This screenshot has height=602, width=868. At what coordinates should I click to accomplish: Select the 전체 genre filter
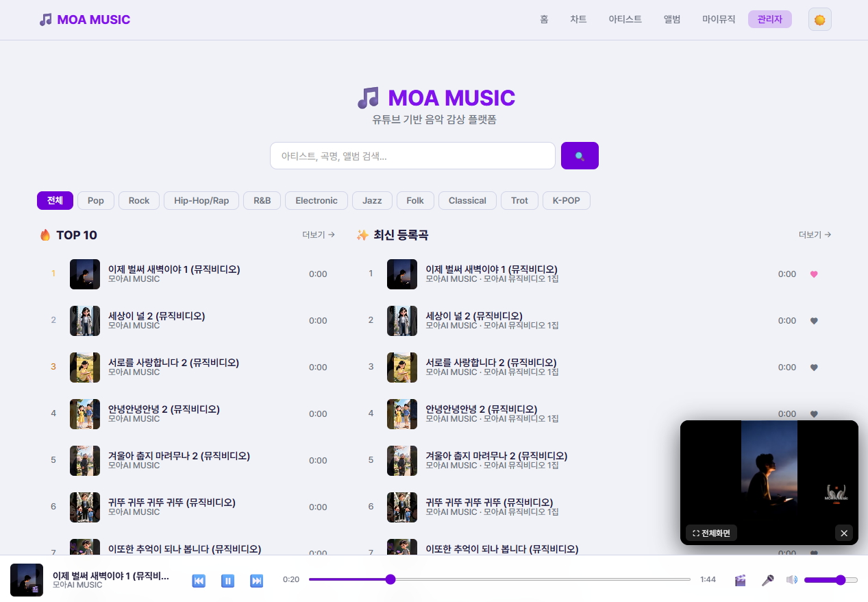pos(55,200)
